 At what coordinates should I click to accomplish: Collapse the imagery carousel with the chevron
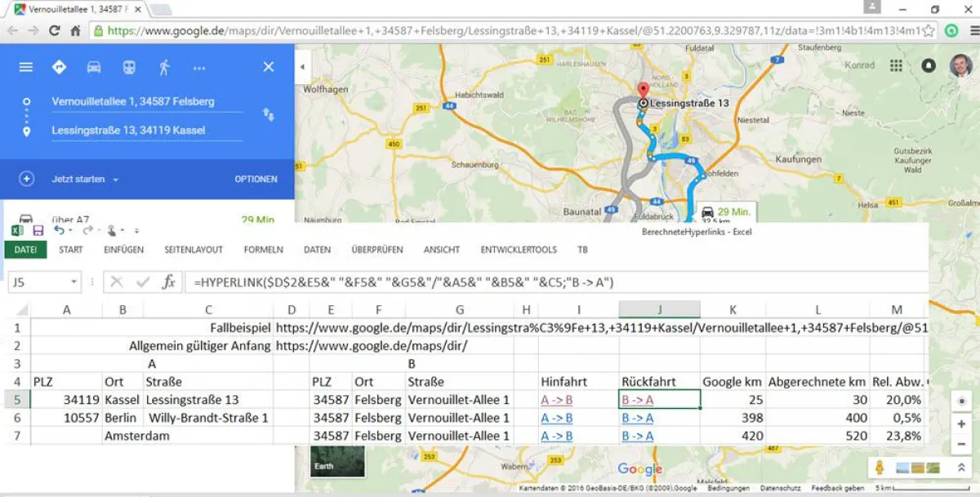click(961, 467)
